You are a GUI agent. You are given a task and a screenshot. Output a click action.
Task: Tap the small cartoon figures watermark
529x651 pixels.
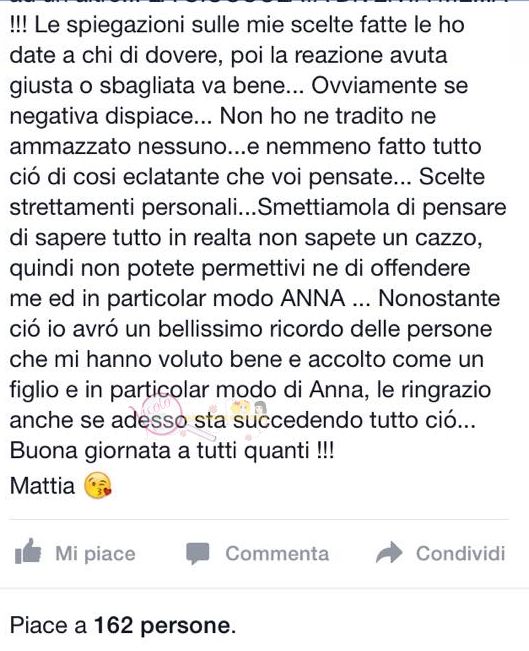[250, 409]
